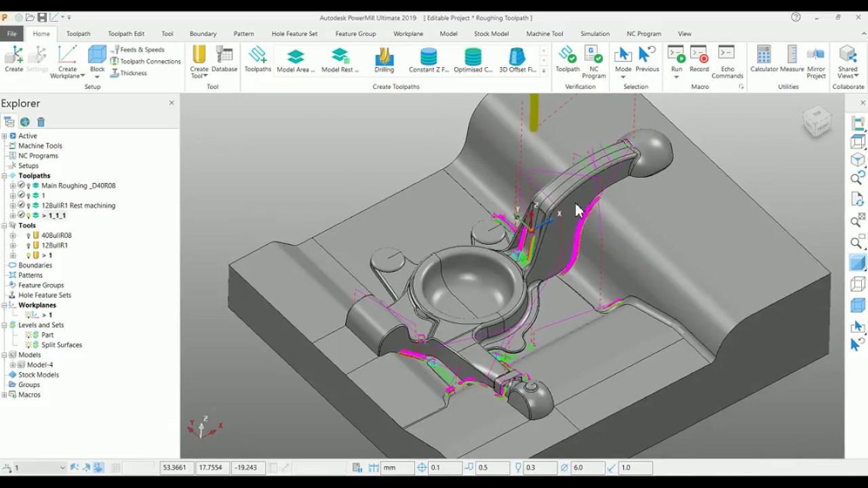
Task: Collapse the Toolpaths tree node
Action: pos(4,176)
